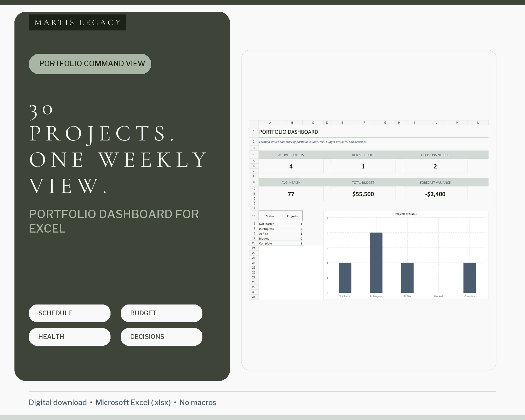Screen dimensions: 525x420
Task: Select column L header in spreadsheet
Action: pos(478,122)
